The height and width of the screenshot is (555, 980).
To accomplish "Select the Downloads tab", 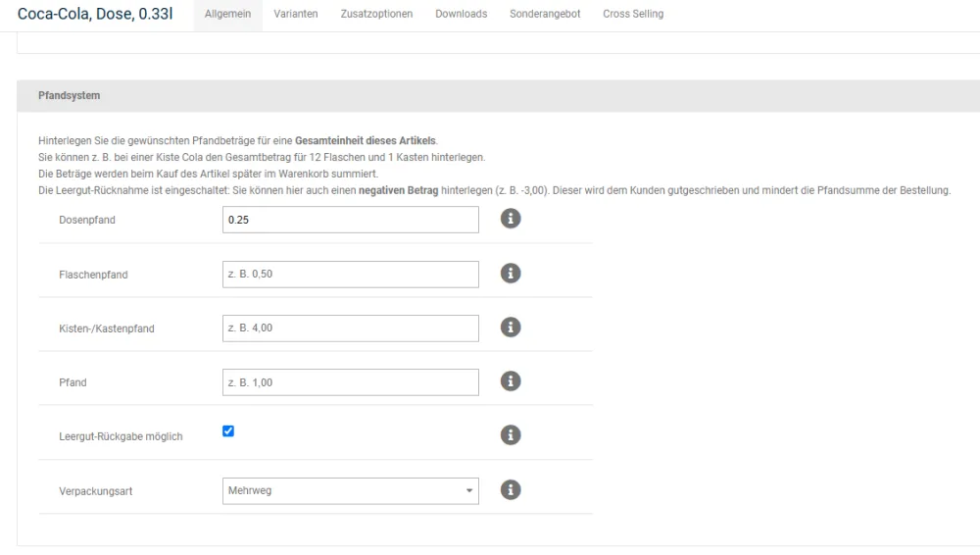I will (462, 14).
